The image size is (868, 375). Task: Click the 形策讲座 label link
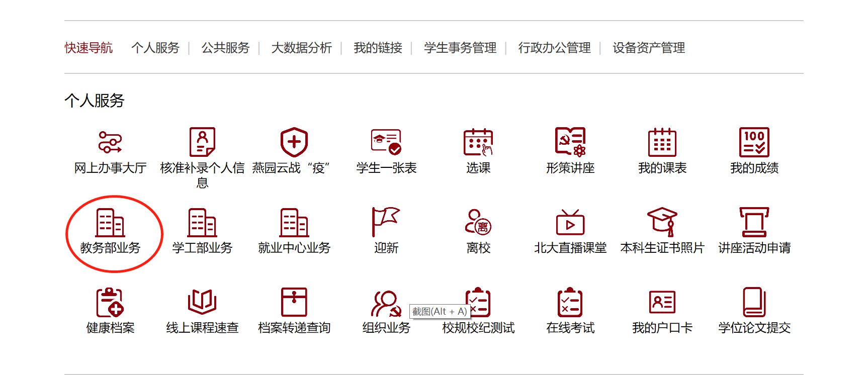pyautogui.click(x=570, y=168)
